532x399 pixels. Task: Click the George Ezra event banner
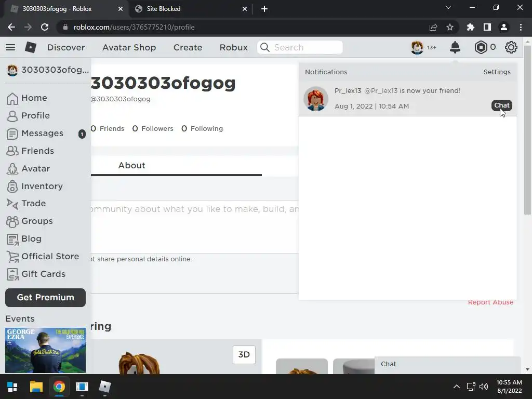tap(46, 351)
